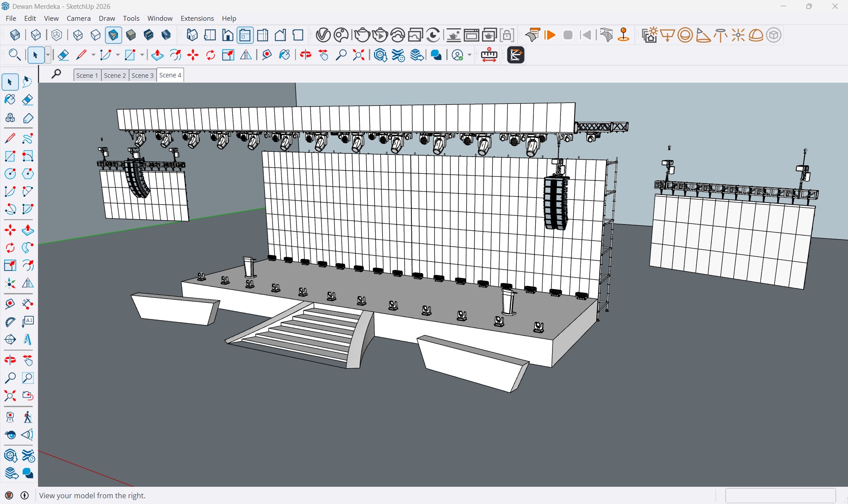The height and width of the screenshot is (504, 848).
Task: Switch to the Scene 3 tab
Action: pyautogui.click(x=142, y=75)
